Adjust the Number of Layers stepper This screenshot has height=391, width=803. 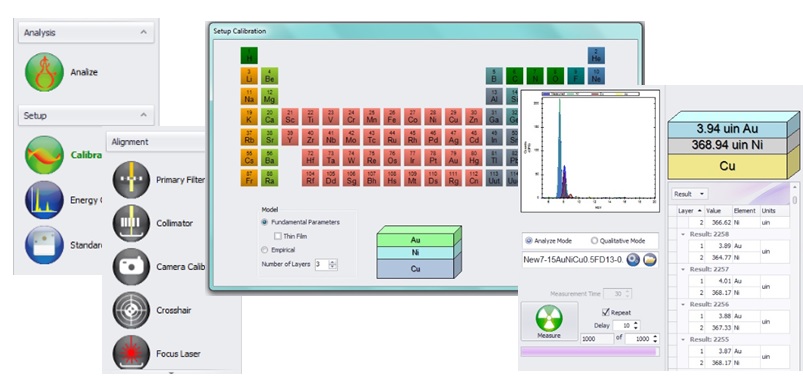tap(333, 265)
